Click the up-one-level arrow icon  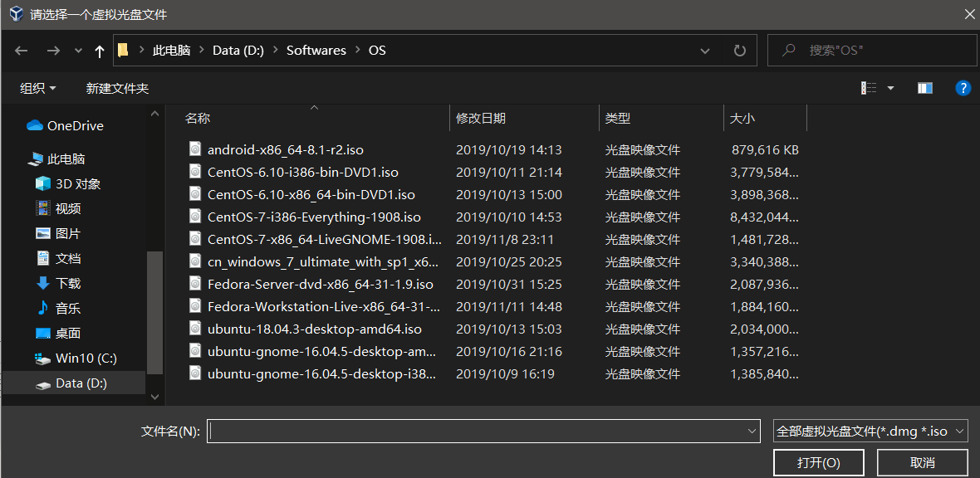[x=100, y=51]
